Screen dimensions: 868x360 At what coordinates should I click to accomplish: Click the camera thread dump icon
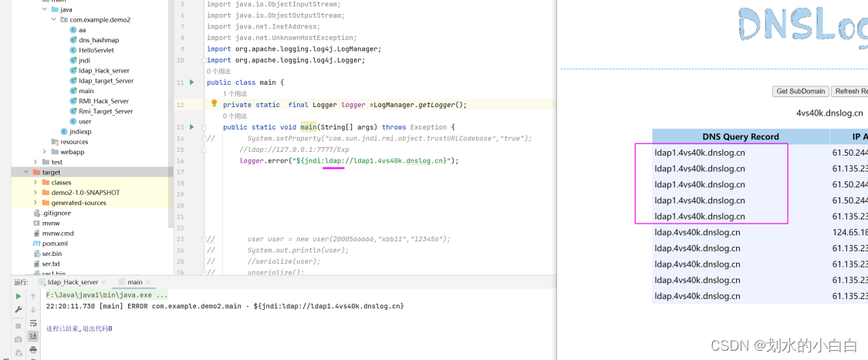pyautogui.click(x=19, y=338)
